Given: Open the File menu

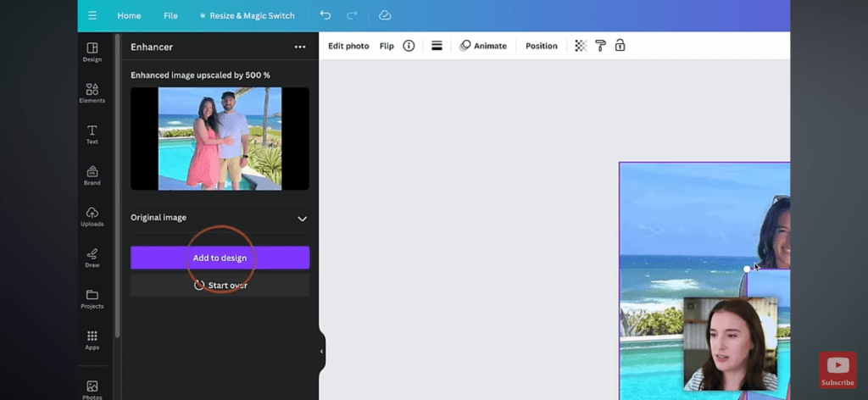Looking at the screenshot, I should [x=170, y=15].
